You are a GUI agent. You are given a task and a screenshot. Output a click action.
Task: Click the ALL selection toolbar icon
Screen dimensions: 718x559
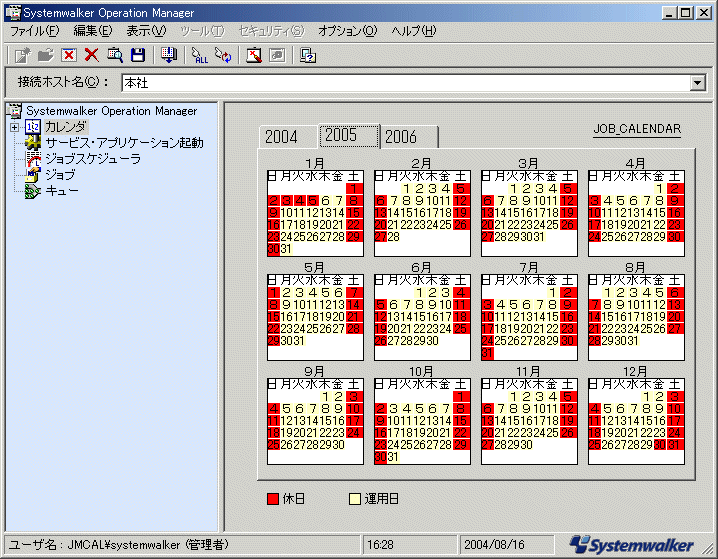coord(199,55)
